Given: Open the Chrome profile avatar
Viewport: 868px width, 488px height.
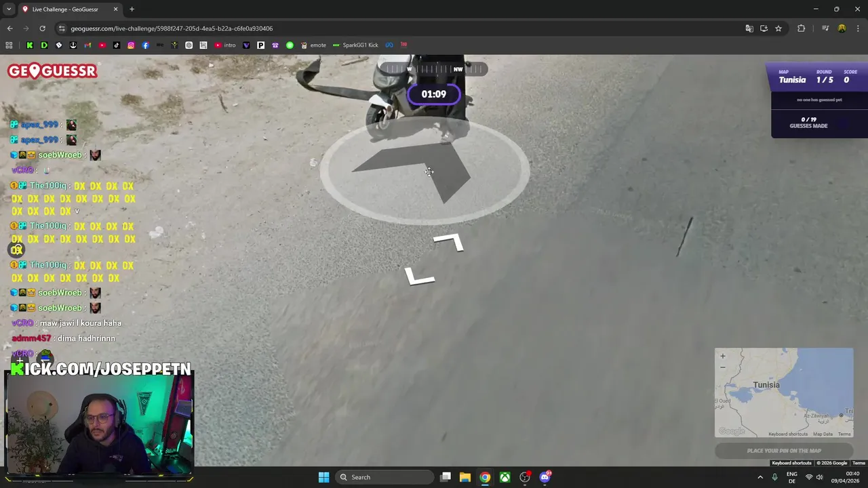Looking at the screenshot, I should click(842, 28).
